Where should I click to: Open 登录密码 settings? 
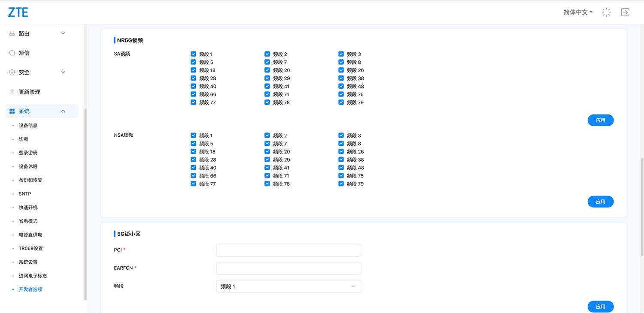click(x=28, y=153)
